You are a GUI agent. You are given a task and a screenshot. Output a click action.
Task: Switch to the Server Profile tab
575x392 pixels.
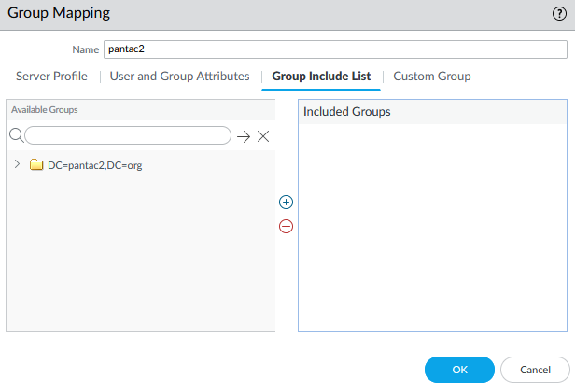coord(51,76)
